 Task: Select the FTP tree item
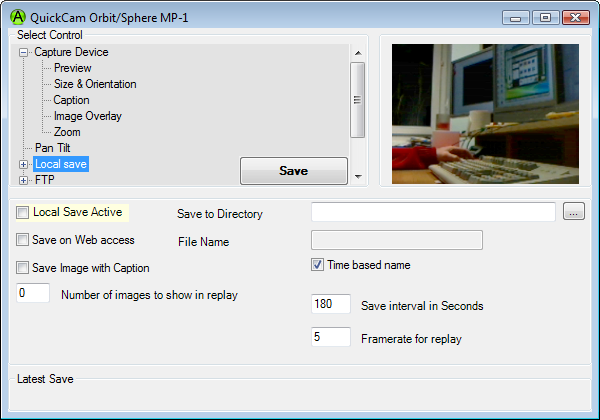45,180
